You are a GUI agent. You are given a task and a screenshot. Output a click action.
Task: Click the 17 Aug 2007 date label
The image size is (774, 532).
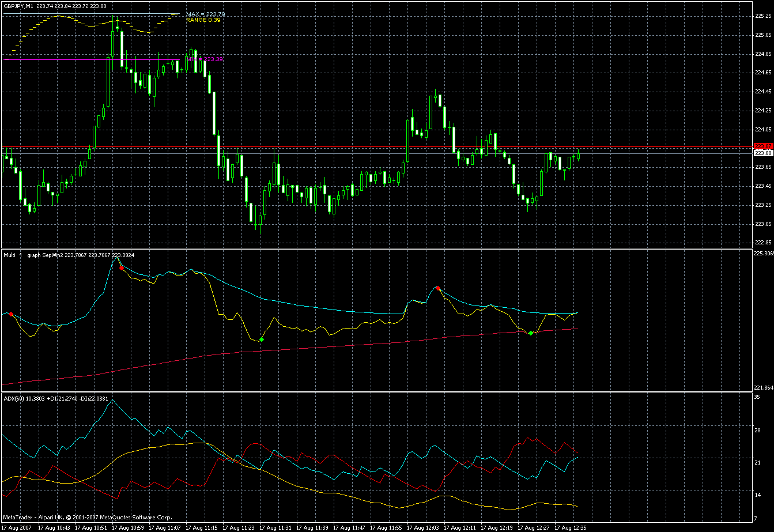pyautogui.click(x=17, y=527)
